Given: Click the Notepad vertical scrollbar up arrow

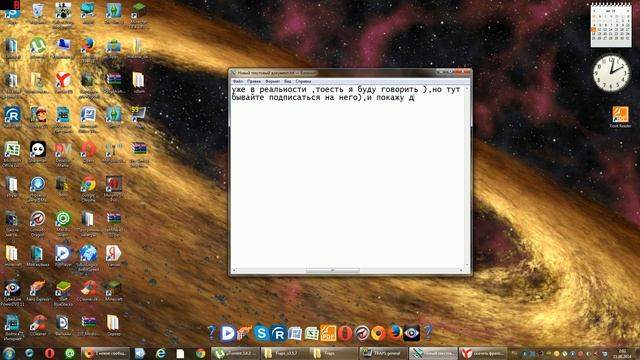Looking at the screenshot, I should pos(467,88).
